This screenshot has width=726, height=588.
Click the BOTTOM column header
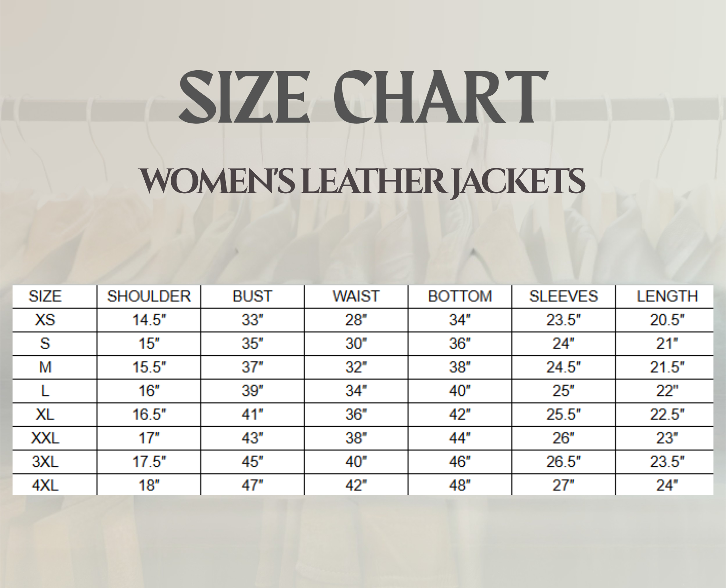pos(460,296)
